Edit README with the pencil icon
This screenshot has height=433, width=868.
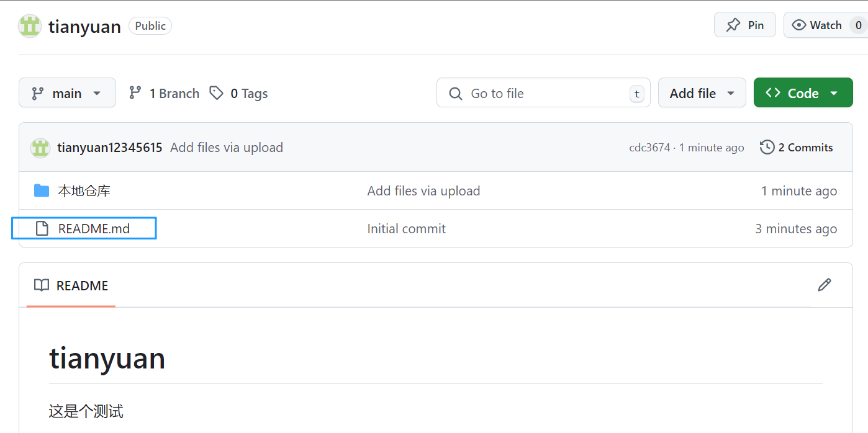(x=825, y=285)
